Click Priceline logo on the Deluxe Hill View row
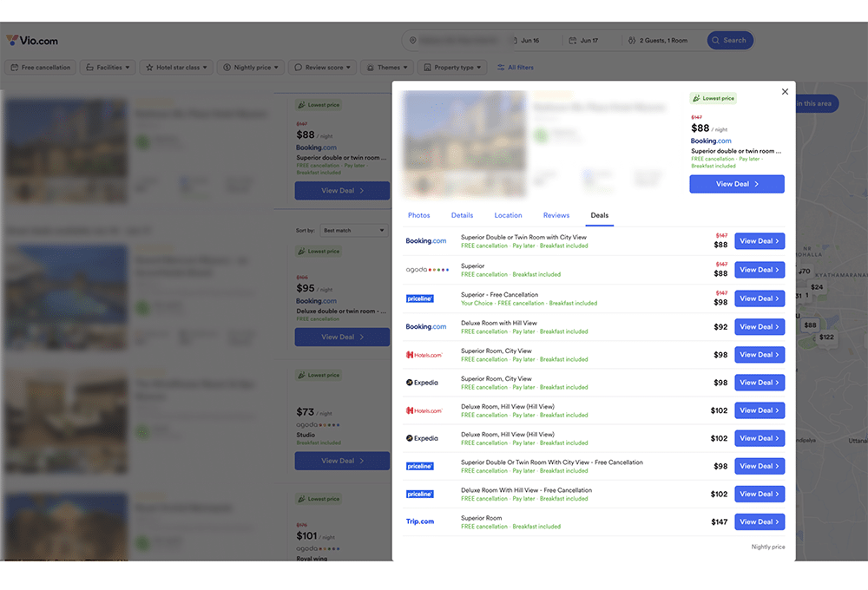 click(x=419, y=495)
